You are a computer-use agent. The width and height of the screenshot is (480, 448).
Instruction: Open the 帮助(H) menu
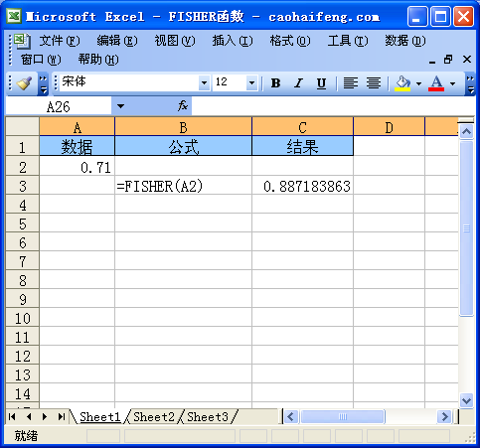[98, 60]
